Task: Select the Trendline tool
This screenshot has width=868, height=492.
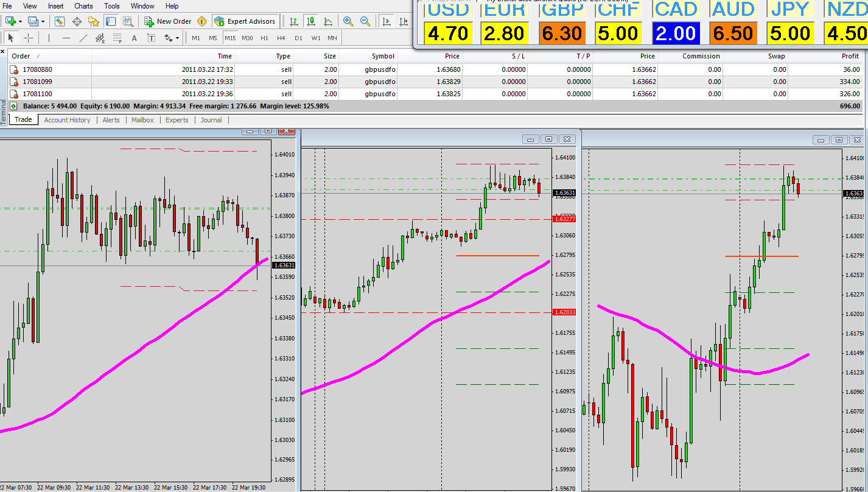Action: [83, 38]
